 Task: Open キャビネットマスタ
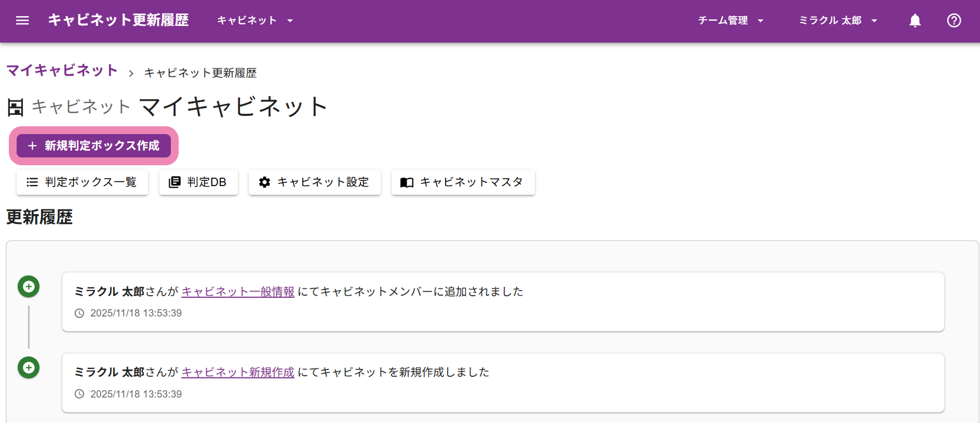coord(463,182)
